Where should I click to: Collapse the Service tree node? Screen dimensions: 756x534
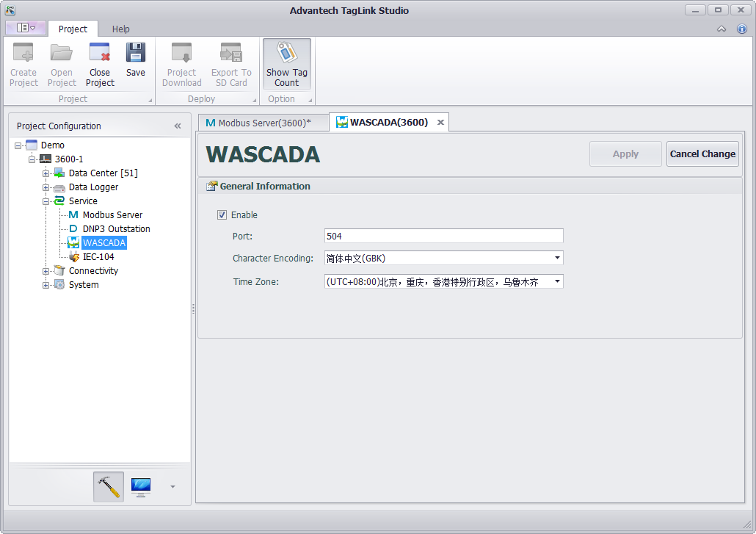(46, 201)
